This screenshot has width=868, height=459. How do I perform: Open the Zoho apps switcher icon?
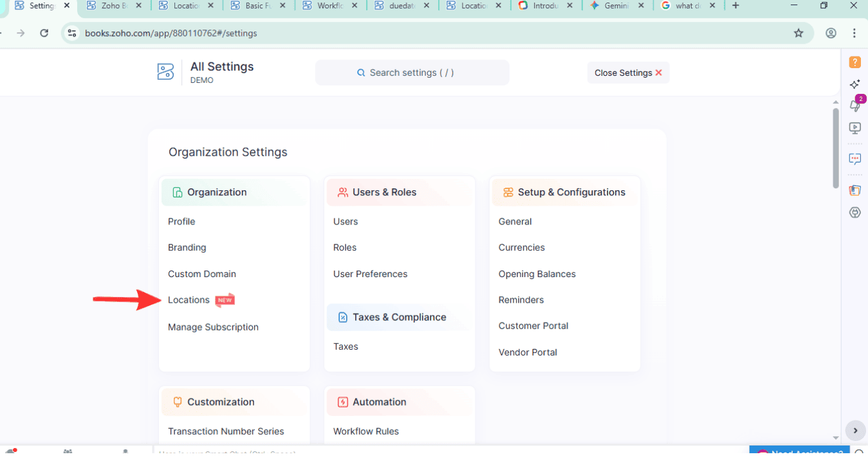[x=854, y=190]
